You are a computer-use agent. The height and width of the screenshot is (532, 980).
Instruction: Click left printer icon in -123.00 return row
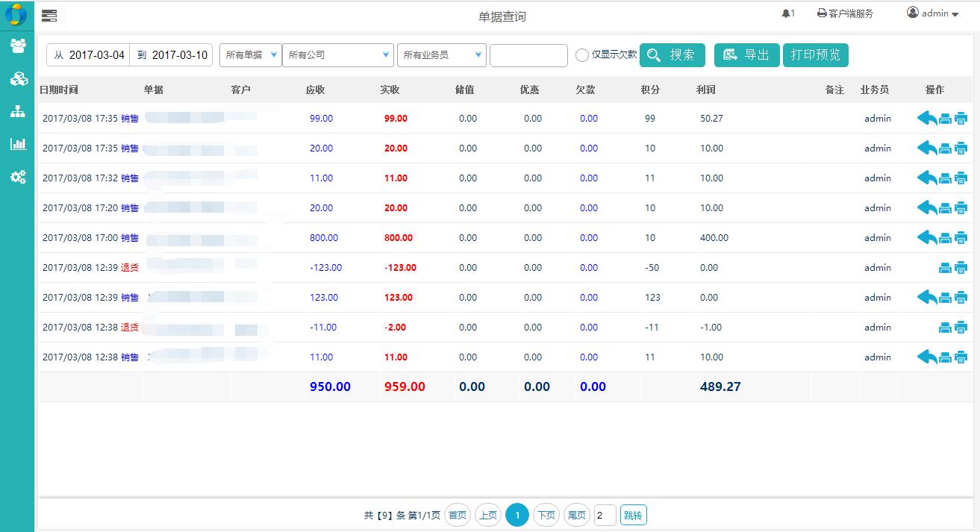click(945, 268)
